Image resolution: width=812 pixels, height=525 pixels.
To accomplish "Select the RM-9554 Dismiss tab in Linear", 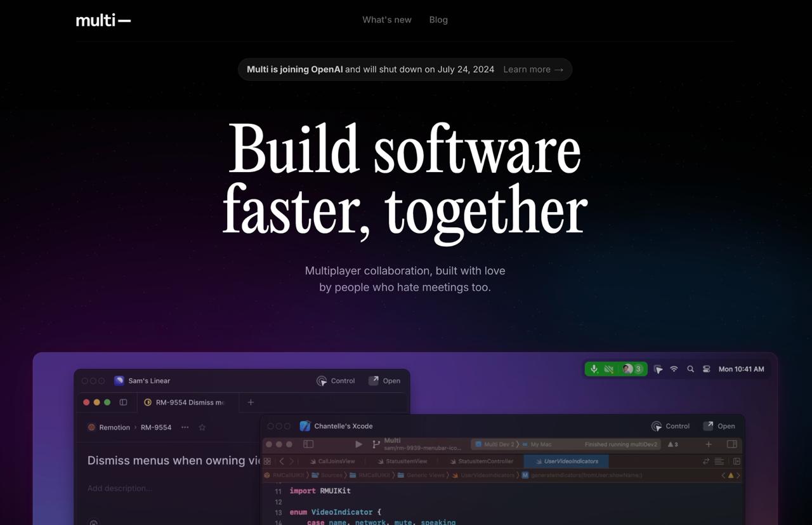I will coord(188,402).
